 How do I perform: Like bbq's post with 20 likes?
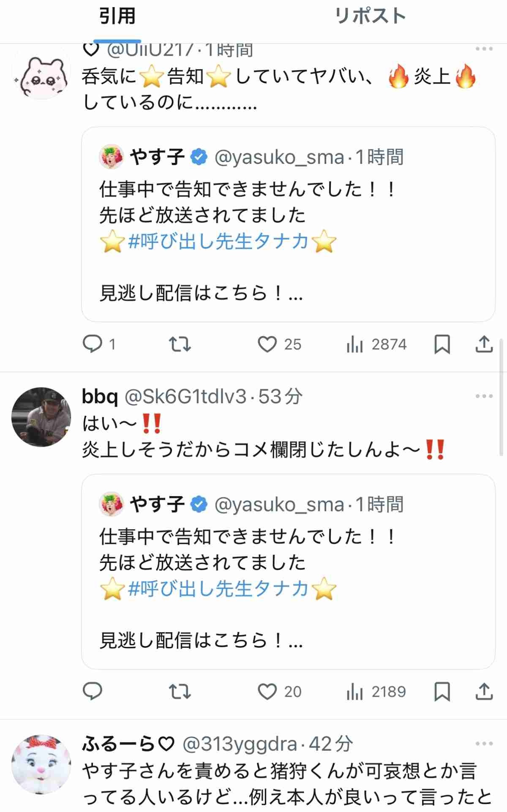coord(267,692)
